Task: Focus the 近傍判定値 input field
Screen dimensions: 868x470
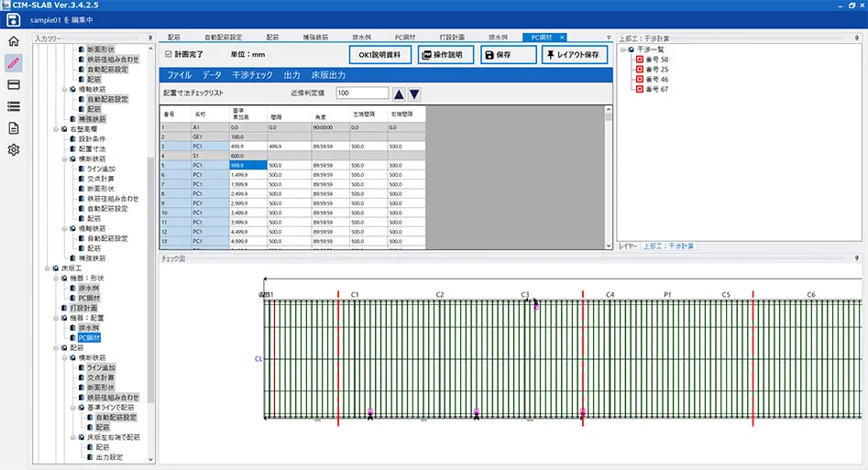Action: [x=362, y=93]
